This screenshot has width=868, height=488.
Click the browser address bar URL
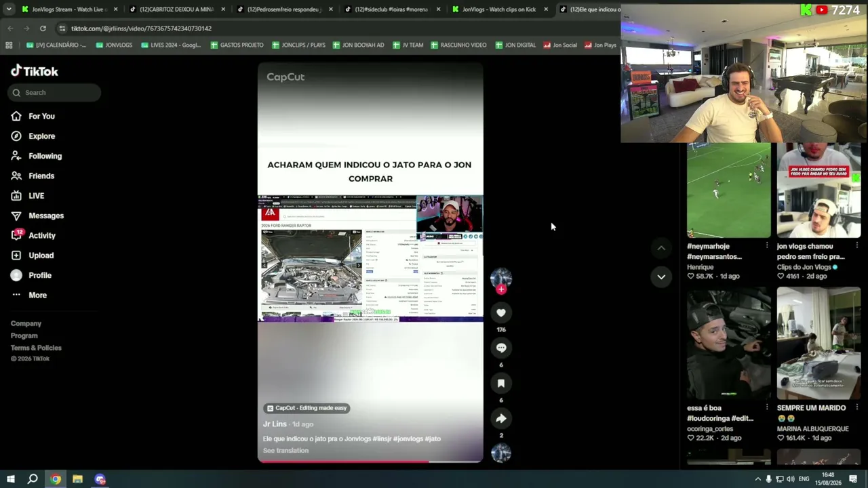[141, 28]
